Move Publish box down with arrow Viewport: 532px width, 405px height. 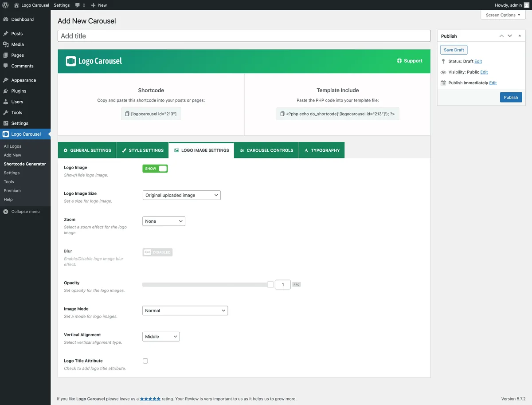(x=510, y=36)
